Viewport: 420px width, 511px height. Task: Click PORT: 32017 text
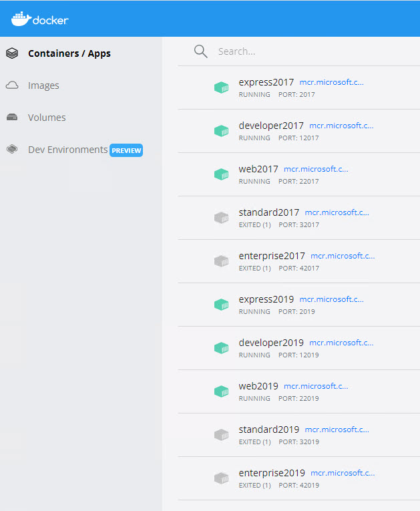pos(298,225)
